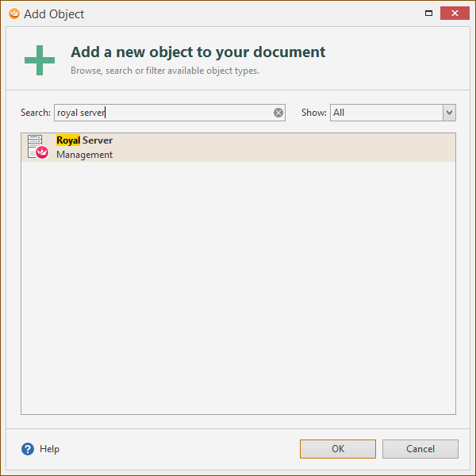The height and width of the screenshot is (476, 476).
Task: Click the Show label
Action: (x=313, y=113)
